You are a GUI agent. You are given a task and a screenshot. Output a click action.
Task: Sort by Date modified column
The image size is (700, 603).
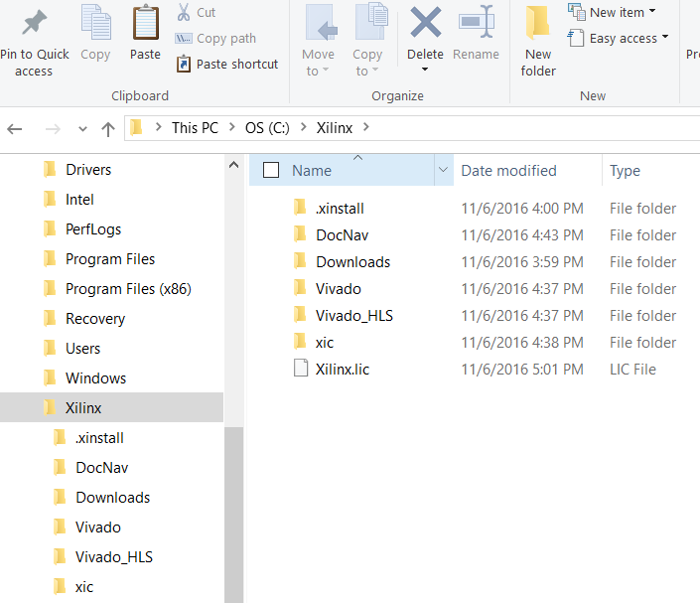pos(508,171)
